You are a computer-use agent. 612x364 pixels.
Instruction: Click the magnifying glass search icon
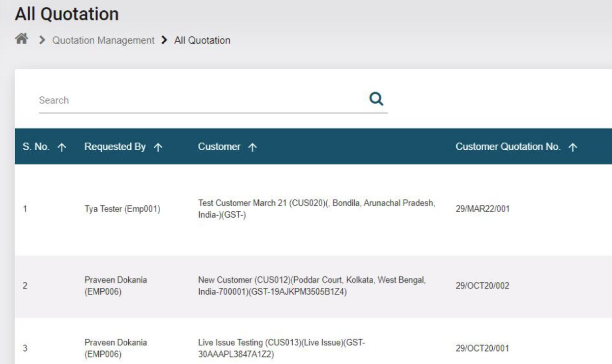(376, 100)
